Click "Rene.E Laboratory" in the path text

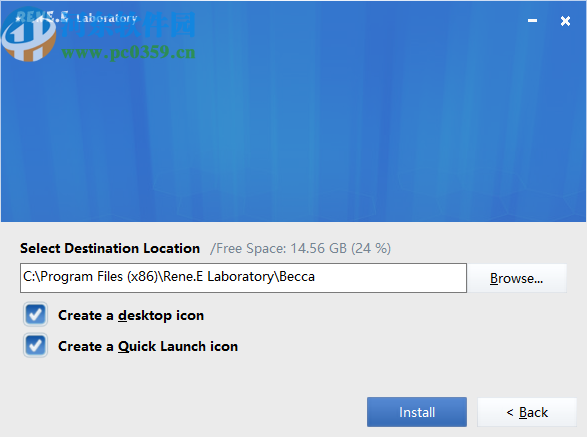tap(218, 277)
